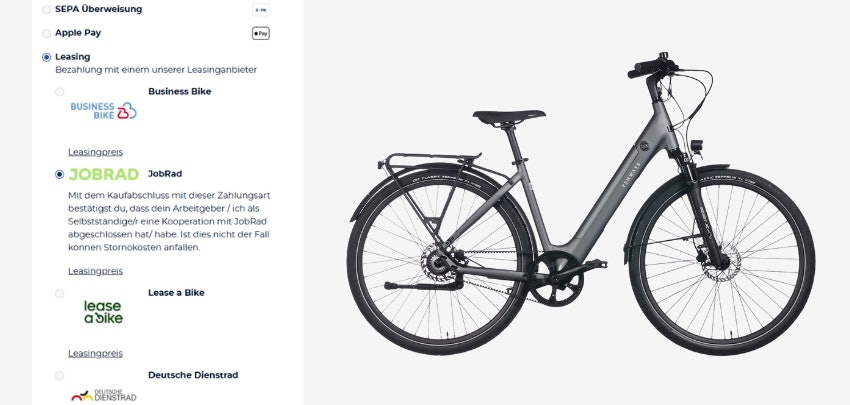Click the green JobRad logo
The width and height of the screenshot is (850, 405).
pyautogui.click(x=103, y=174)
